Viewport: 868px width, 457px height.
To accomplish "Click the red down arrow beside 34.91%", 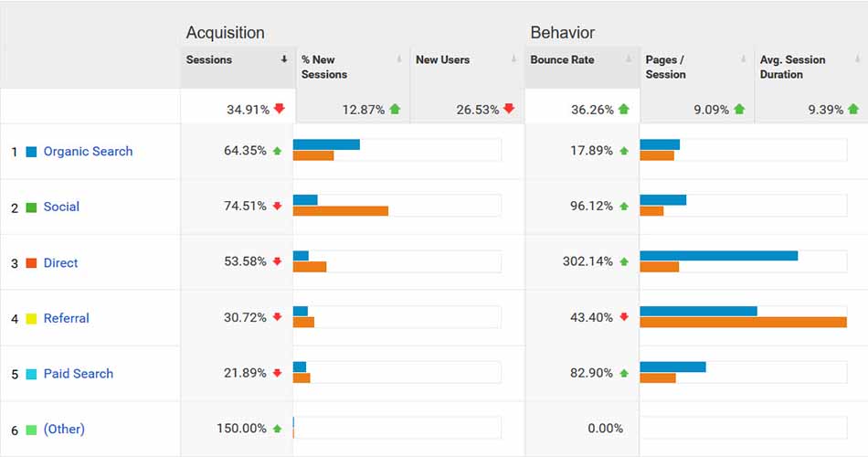I will click(x=280, y=109).
